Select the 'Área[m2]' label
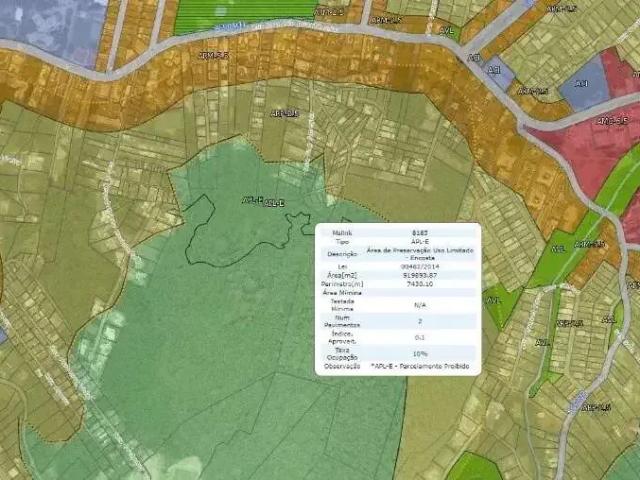 pyautogui.click(x=342, y=275)
